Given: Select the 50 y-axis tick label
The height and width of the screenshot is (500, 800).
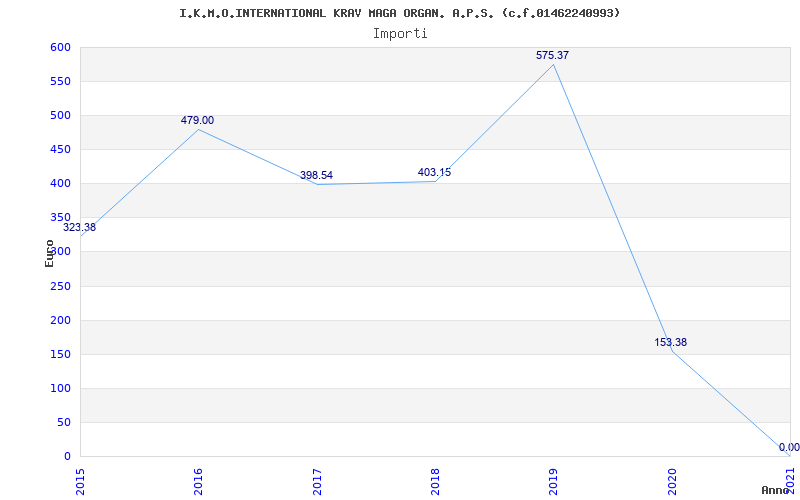Looking at the screenshot, I should 64,422.
